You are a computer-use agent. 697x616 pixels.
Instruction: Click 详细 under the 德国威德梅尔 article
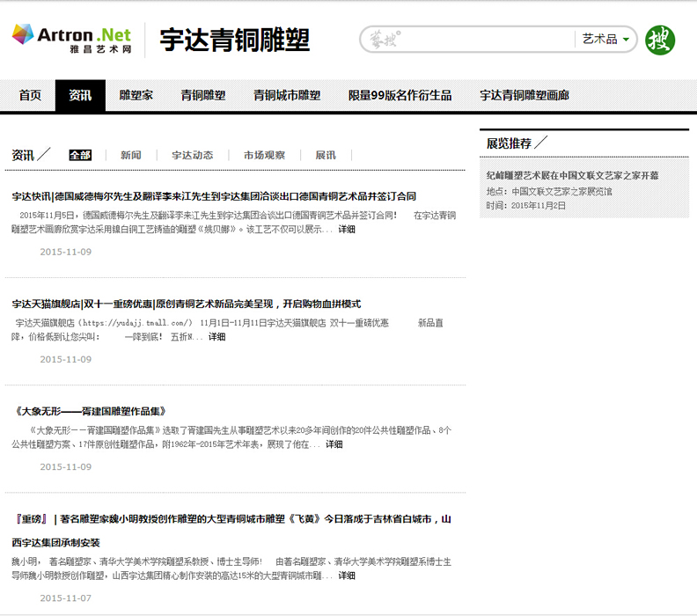[x=347, y=229]
